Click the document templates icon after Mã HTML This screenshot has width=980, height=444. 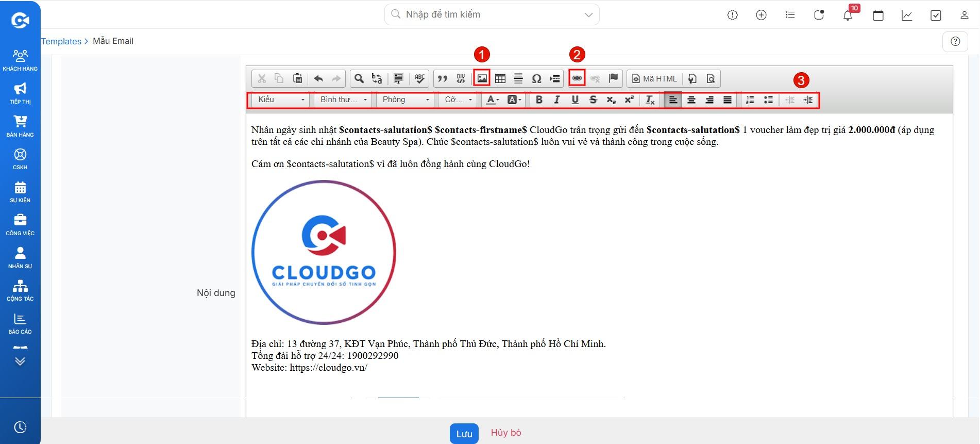692,78
